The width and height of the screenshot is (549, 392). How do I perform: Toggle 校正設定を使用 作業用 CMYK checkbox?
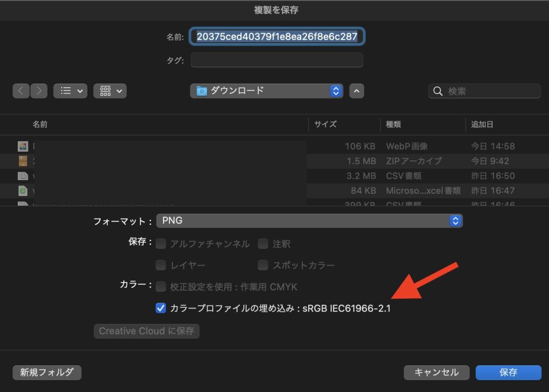click(161, 287)
